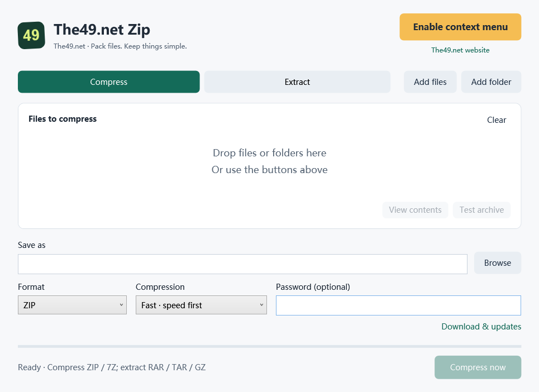Screen dimensions: 539x392
Task: Click the 'Password (optional)' label
Action: coord(313,287)
